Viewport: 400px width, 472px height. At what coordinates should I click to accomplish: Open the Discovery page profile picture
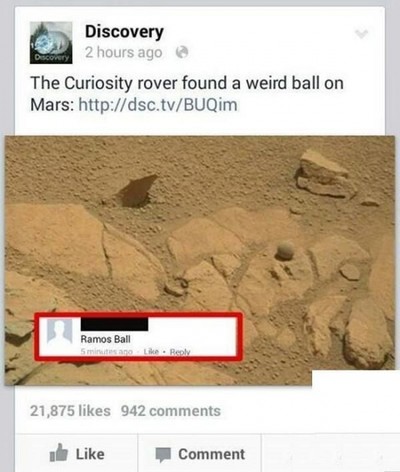pyautogui.click(x=51, y=43)
